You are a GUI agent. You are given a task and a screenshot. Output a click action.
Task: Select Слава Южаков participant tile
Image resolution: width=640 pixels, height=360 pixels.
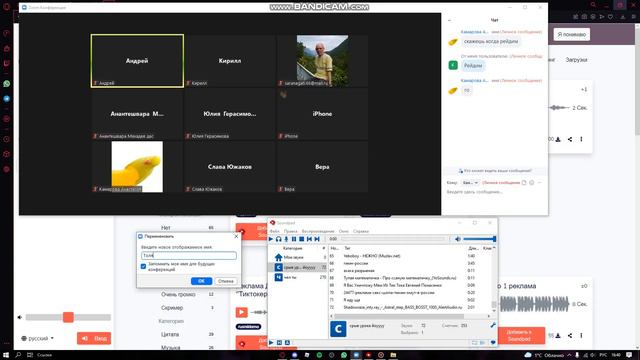pyautogui.click(x=230, y=167)
